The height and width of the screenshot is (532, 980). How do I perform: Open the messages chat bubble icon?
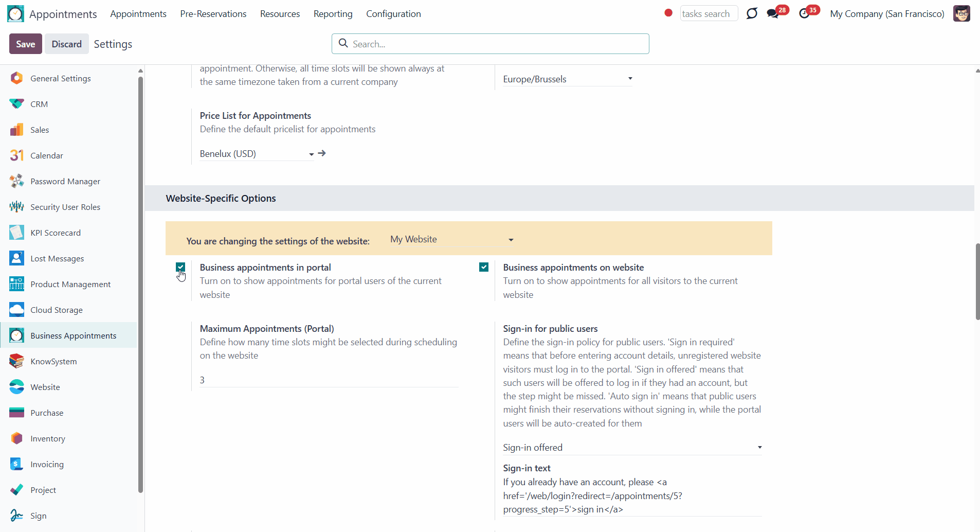(x=773, y=13)
